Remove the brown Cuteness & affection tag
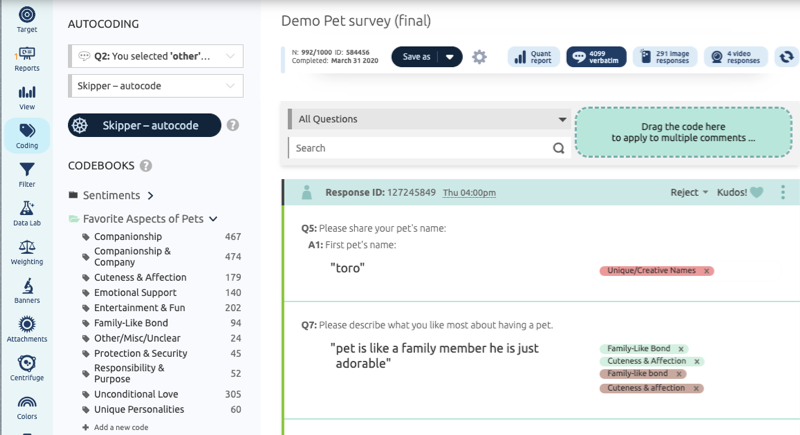The height and width of the screenshot is (435, 800). tap(696, 388)
